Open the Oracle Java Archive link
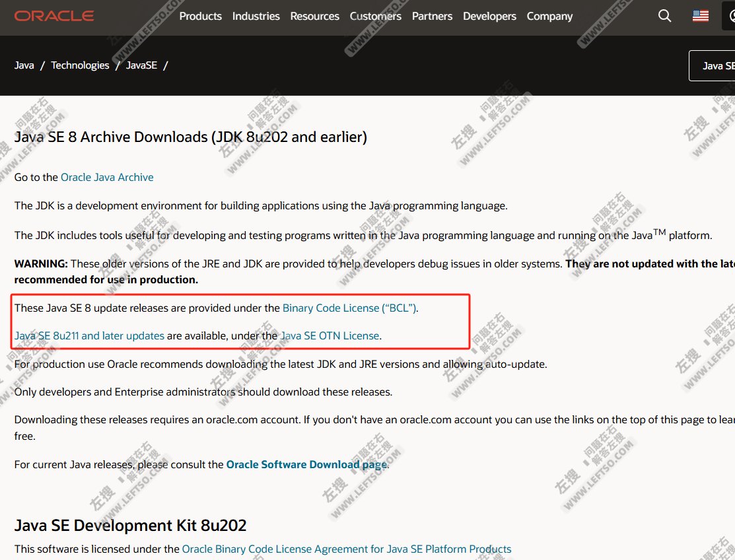Viewport: 735px width, 560px height. click(107, 177)
